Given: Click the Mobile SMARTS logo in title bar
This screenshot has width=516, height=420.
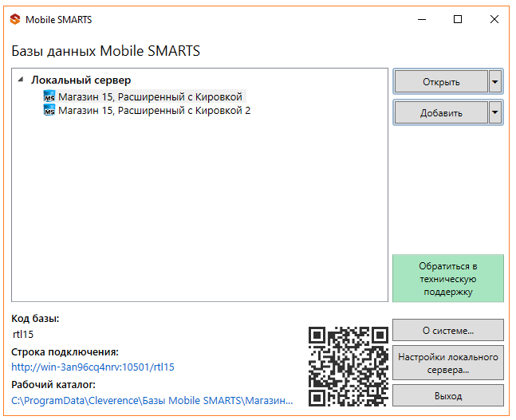Looking at the screenshot, I should pos(15,19).
